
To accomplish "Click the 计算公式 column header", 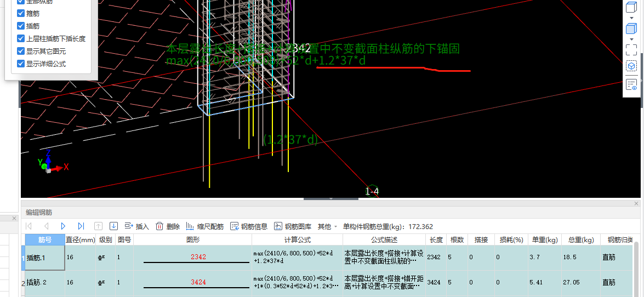I will pyautogui.click(x=298, y=240).
